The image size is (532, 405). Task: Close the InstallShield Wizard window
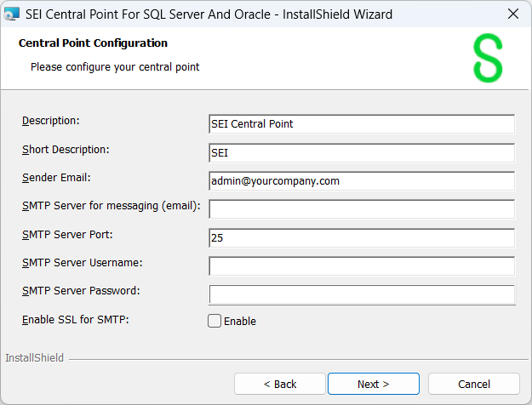click(512, 14)
